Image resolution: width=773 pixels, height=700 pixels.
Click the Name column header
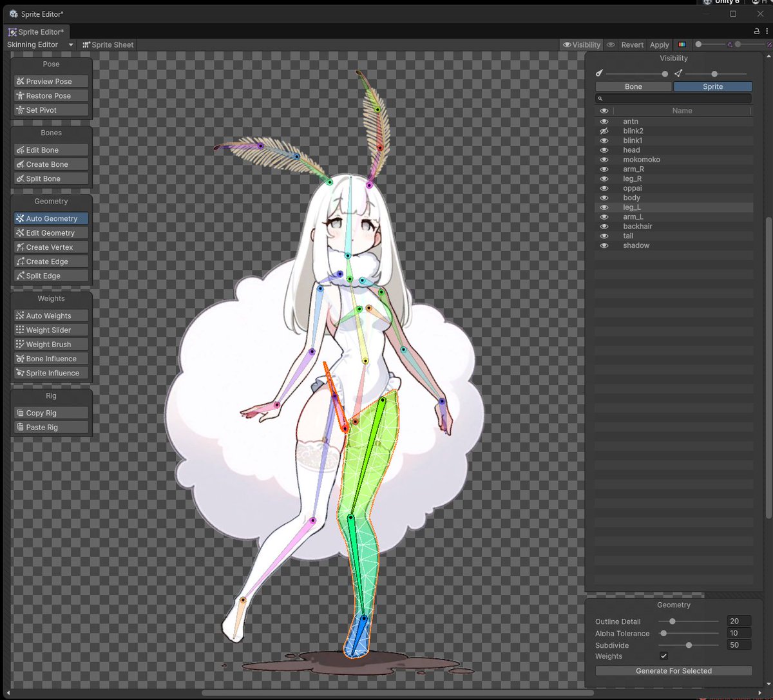pyautogui.click(x=682, y=111)
